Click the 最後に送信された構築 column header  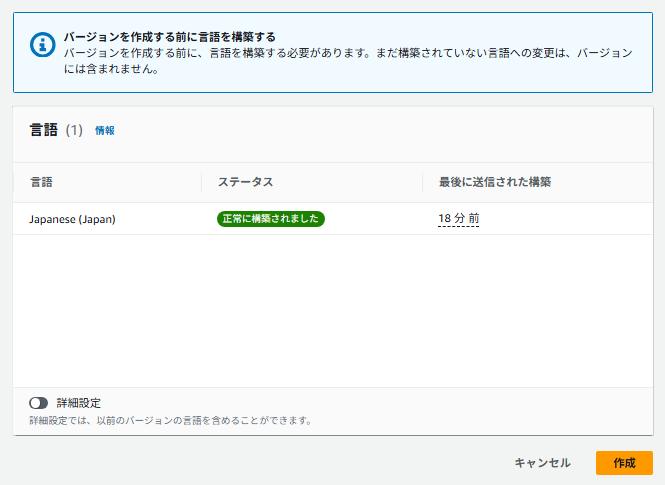tap(495, 182)
